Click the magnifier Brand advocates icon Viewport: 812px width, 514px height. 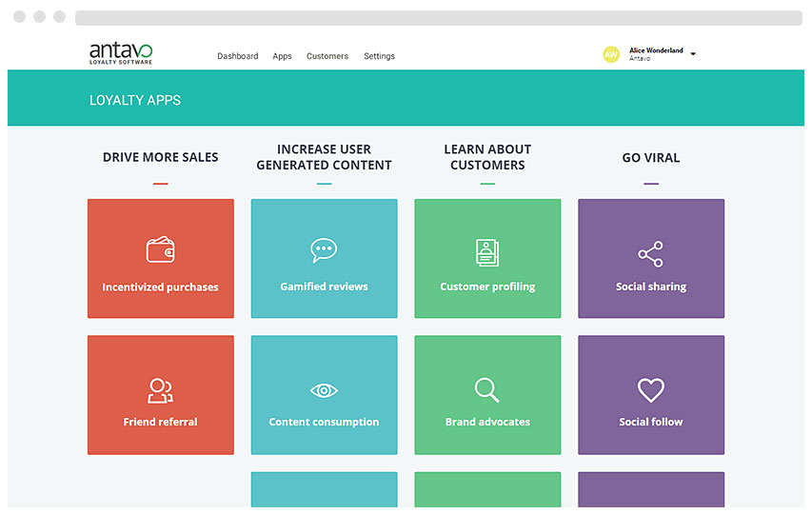click(487, 390)
